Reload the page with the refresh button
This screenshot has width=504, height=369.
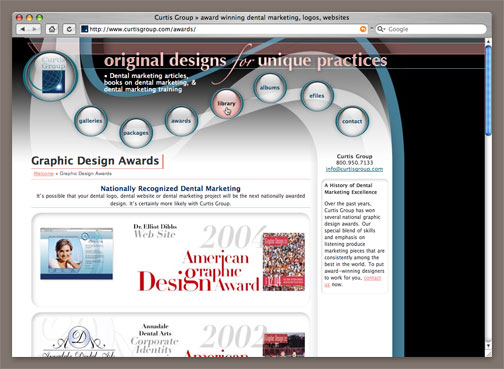[x=69, y=29]
